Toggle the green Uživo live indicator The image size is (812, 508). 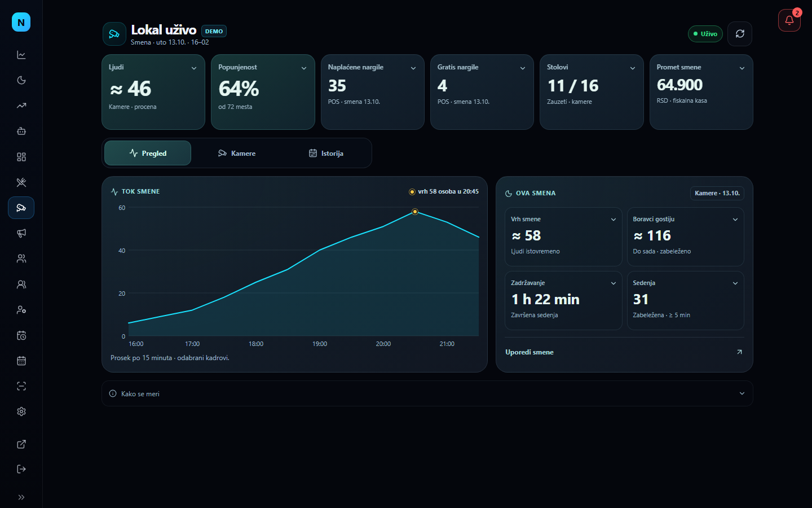pyautogui.click(x=705, y=34)
